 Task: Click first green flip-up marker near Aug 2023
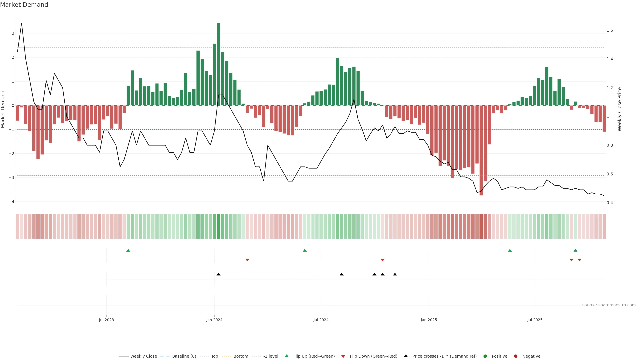pyautogui.click(x=128, y=251)
